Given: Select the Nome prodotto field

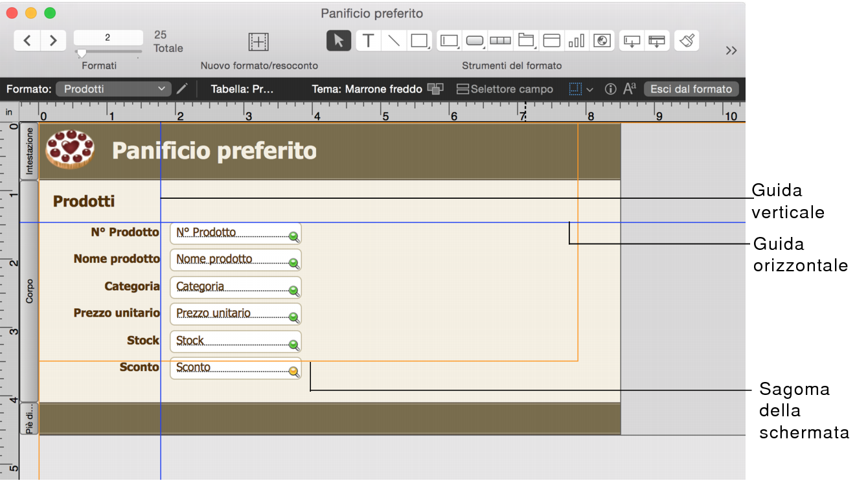Looking at the screenshot, I should coord(236,260).
